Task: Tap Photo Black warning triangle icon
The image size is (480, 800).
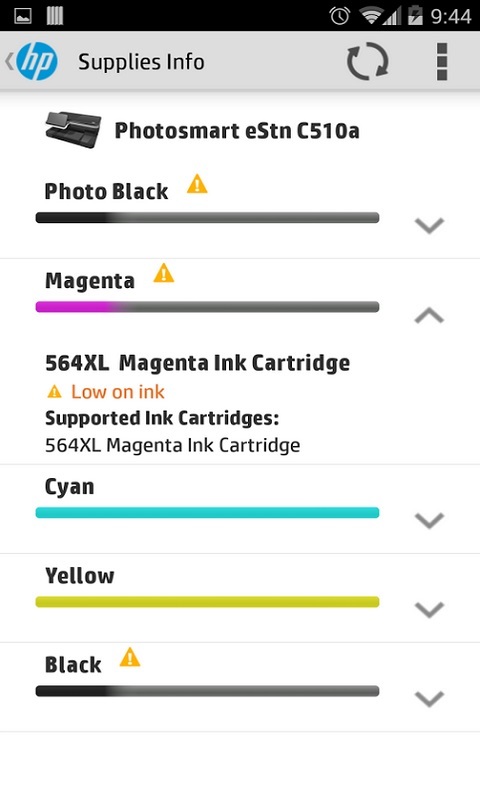Action: [x=197, y=184]
